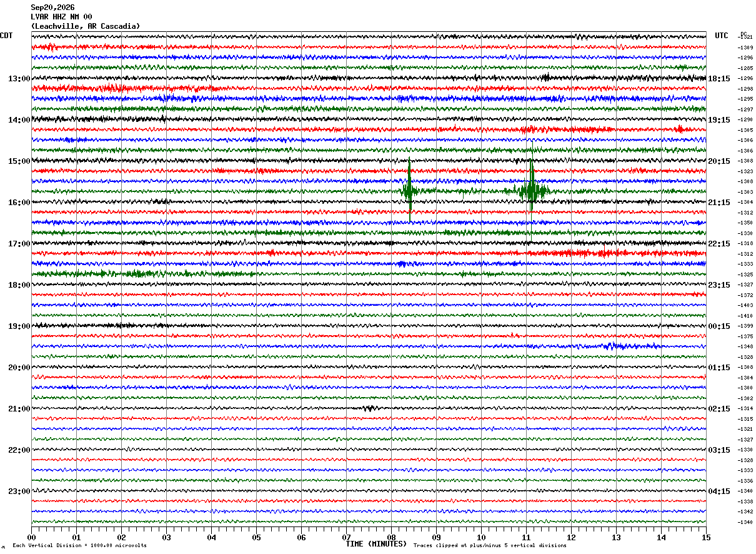The width and height of the screenshot is (756, 554).
Task: Select the 08 minute tick on bottom axis
Action: [x=391, y=537]
